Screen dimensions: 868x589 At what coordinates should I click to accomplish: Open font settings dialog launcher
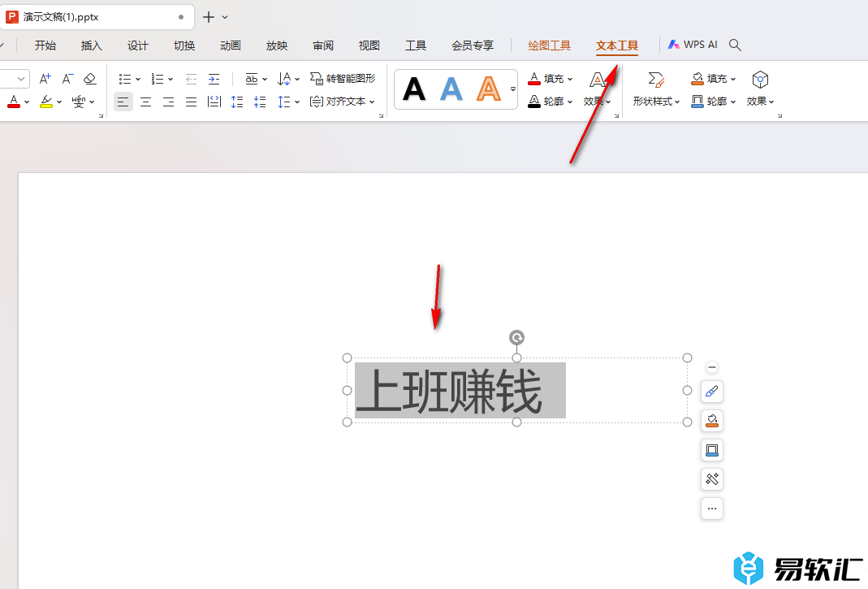pyautogui.click(x=101, y=116)
